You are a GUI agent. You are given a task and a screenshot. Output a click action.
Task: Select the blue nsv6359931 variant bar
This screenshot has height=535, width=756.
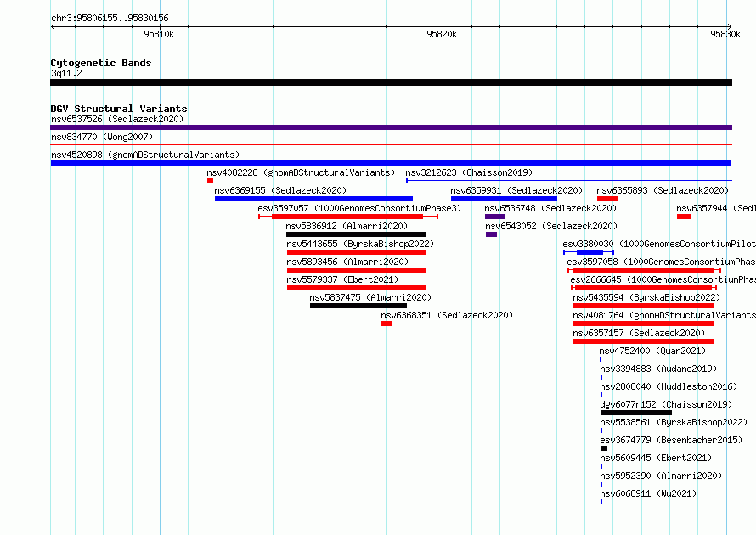505,199
